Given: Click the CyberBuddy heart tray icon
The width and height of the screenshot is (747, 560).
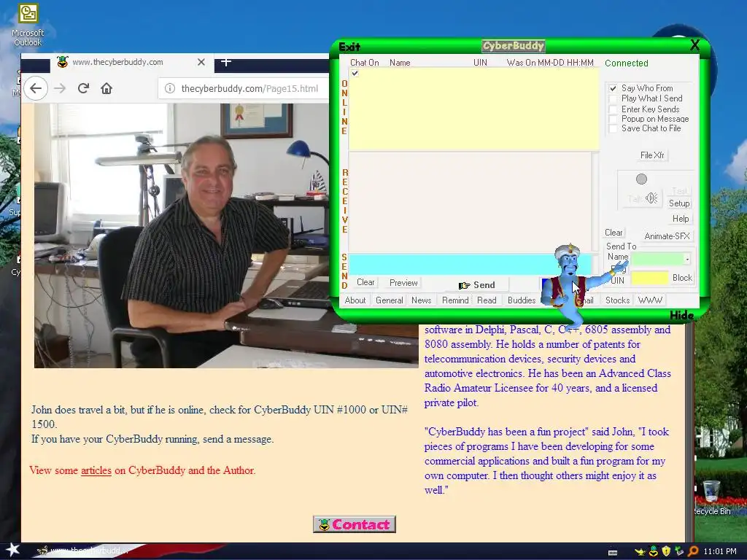Looking at the screenshot, I should [654, 551].
